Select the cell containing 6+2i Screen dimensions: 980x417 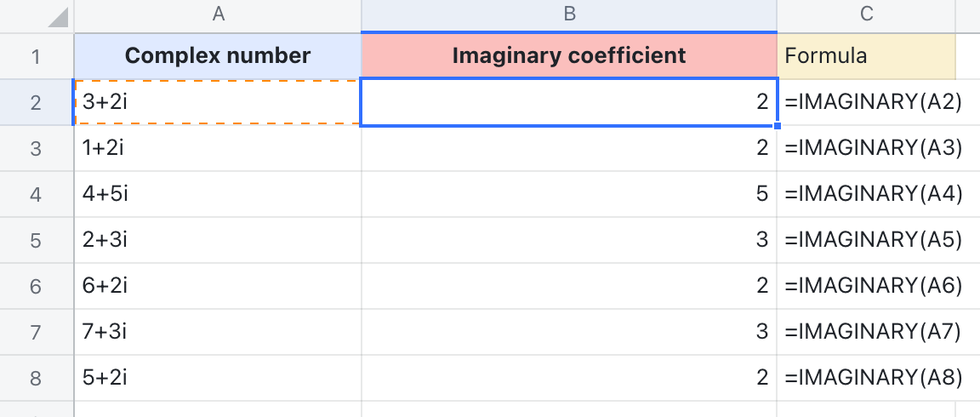(218, 286)
